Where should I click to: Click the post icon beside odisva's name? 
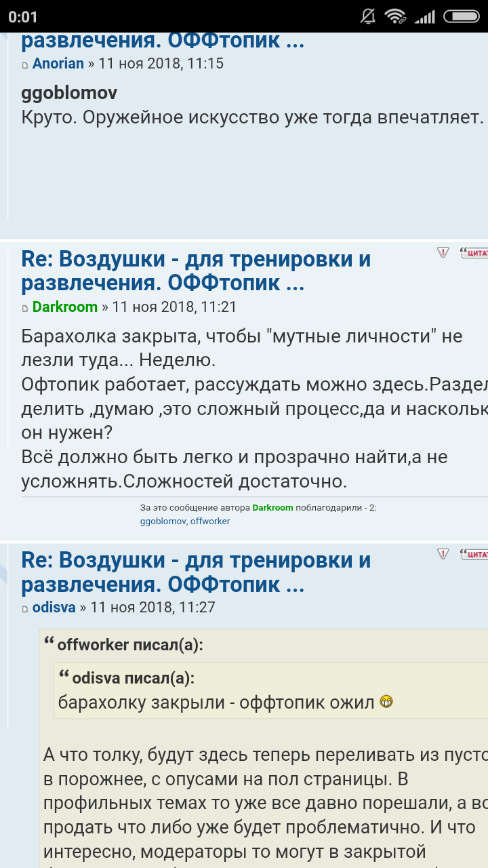pos(26,609)
